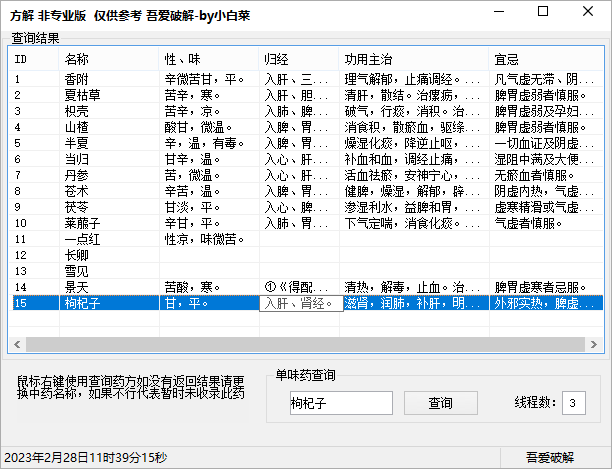Screen dimensions: 612x469
Task: Sort by the 名称 column header
Action: [x=108, y=60]
